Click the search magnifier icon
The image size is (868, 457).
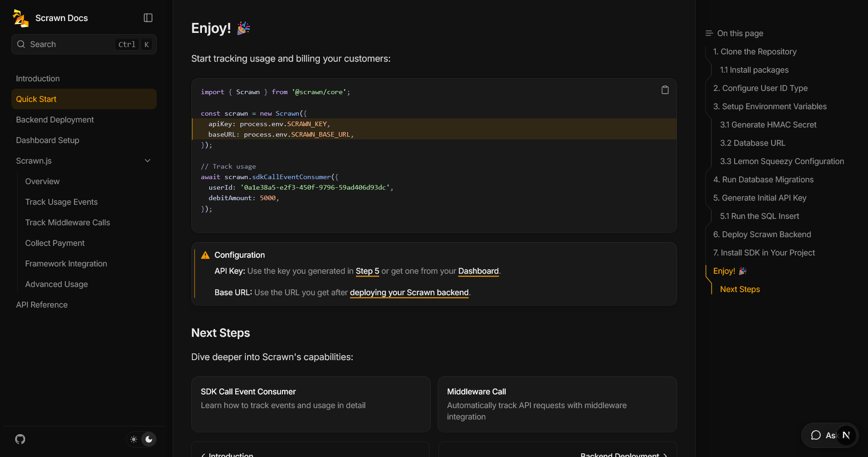click(21, 44)
